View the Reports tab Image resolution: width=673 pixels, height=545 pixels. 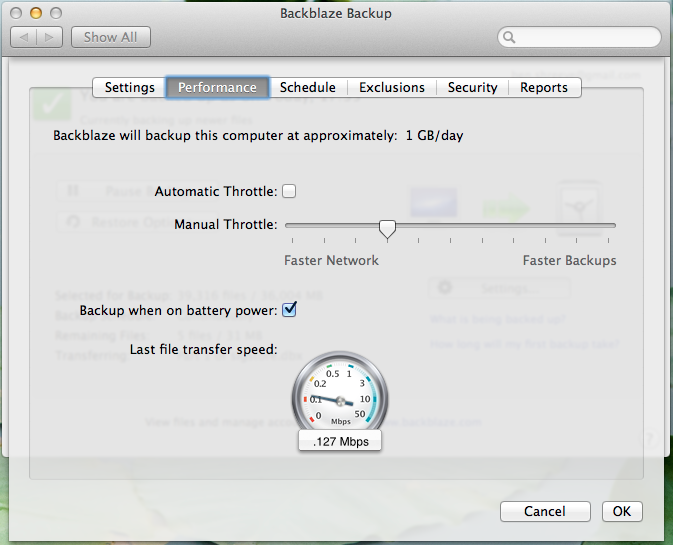coord(544,88)
